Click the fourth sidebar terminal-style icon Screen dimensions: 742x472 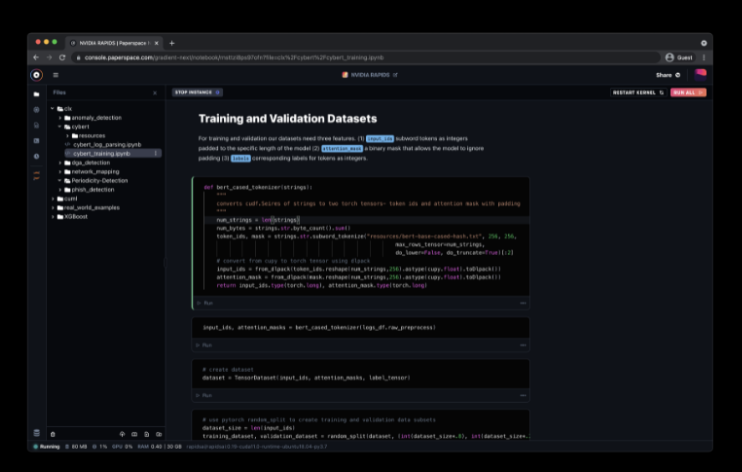point(36,141)
